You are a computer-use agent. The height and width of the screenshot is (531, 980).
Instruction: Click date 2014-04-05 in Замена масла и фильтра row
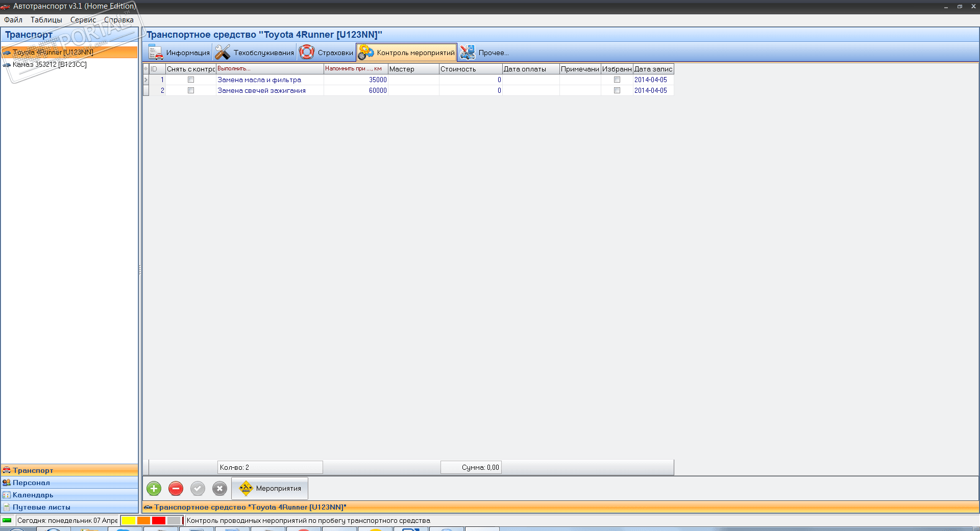pyautogui.click(x=651, y=80)
